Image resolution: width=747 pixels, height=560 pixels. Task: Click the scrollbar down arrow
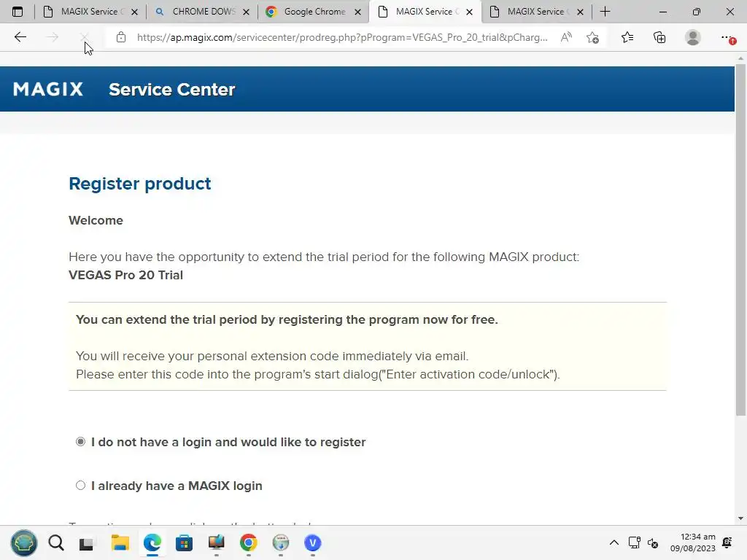pos(740,518)
